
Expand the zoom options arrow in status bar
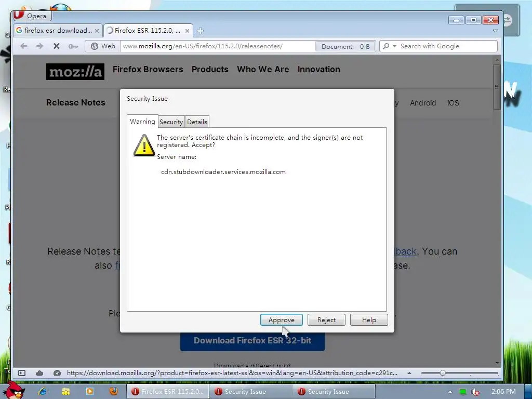click(409, 373)
